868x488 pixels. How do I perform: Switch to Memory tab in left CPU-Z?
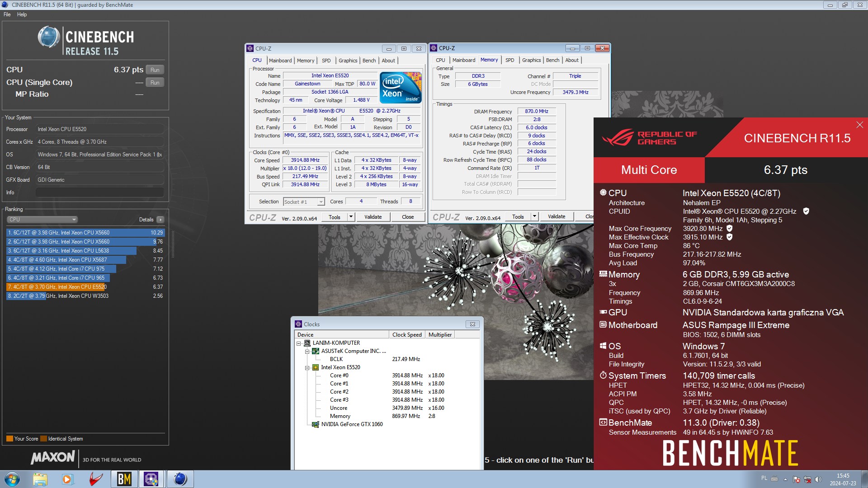coord(306,61)
